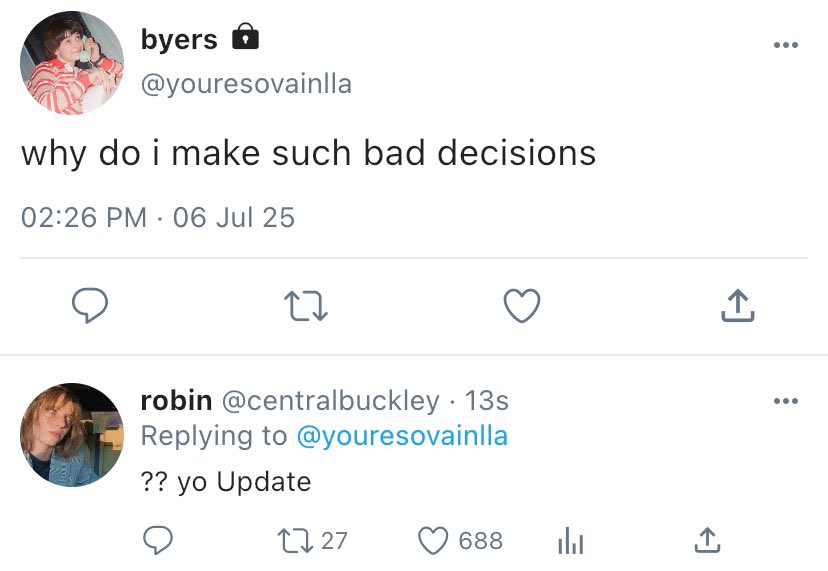The image size is (828, 571).
Task: Click byers' @youresovainlla handle under name
Action: [x=246, y=84]
